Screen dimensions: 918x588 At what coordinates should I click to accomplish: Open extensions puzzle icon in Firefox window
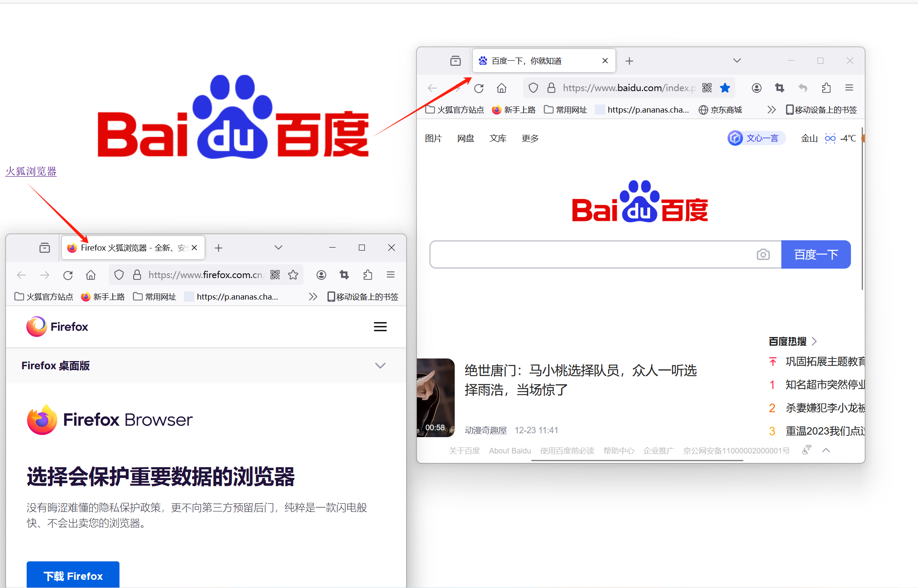pos(367,275)
